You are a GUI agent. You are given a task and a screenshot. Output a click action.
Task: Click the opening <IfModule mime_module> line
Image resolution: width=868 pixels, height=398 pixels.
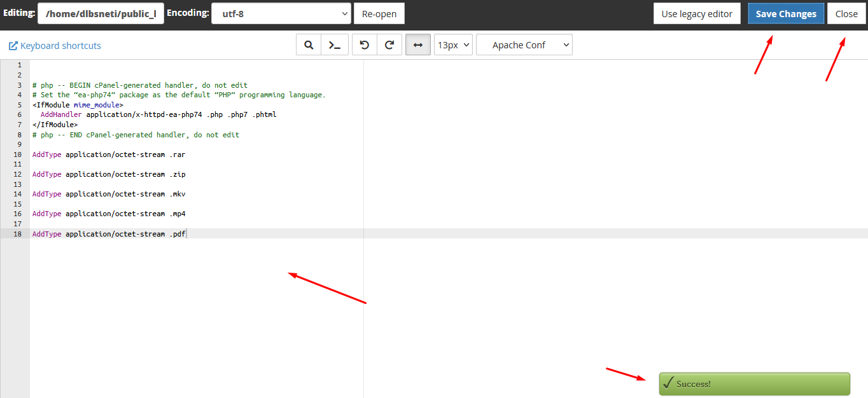(x=78, y=105)
